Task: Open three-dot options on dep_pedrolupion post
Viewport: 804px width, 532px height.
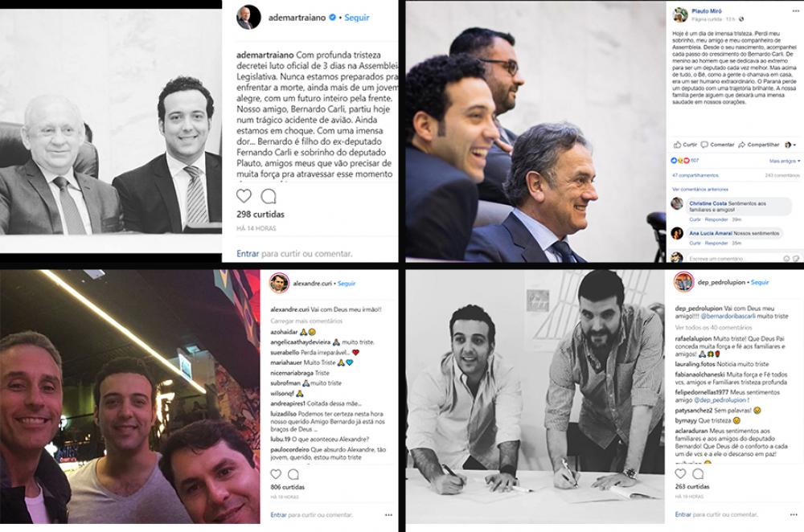Action: coord(794,514)
